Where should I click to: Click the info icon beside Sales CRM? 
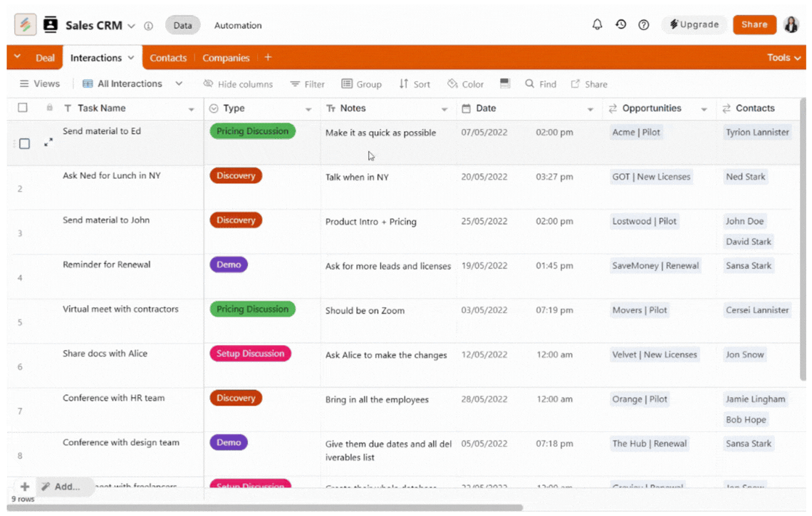tap(148, 26)
